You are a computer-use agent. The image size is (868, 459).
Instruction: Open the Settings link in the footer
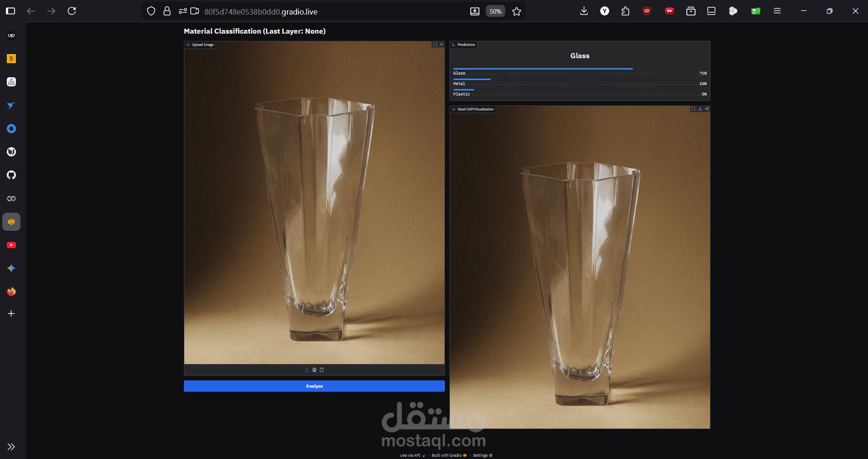tap(483, 455)
